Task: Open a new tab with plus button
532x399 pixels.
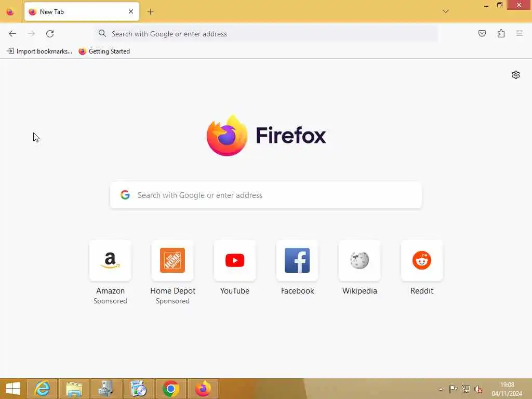Action: [x=150, y=12]
